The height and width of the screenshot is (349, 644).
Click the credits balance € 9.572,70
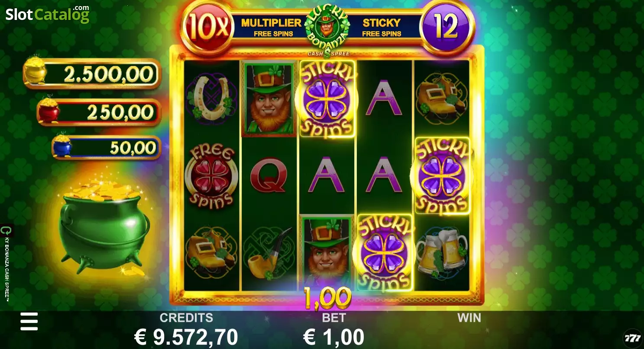point(186,336)
